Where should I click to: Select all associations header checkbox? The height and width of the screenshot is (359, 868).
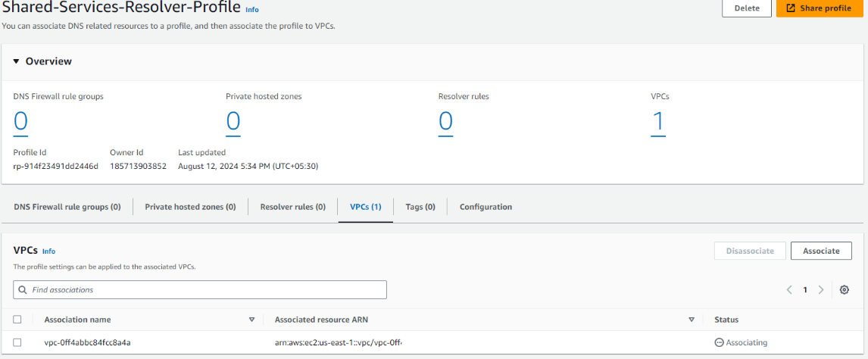pyautogui.click(x=17, y=320)
